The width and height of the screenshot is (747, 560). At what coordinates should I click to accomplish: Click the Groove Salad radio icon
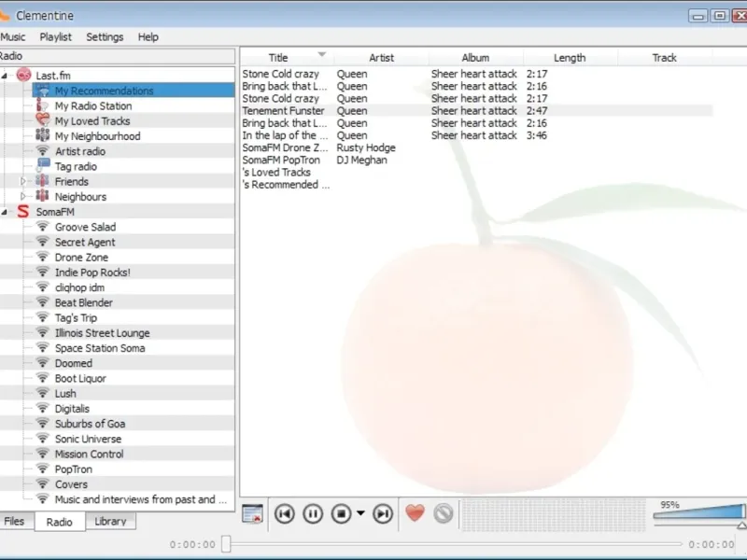[42, 227]
